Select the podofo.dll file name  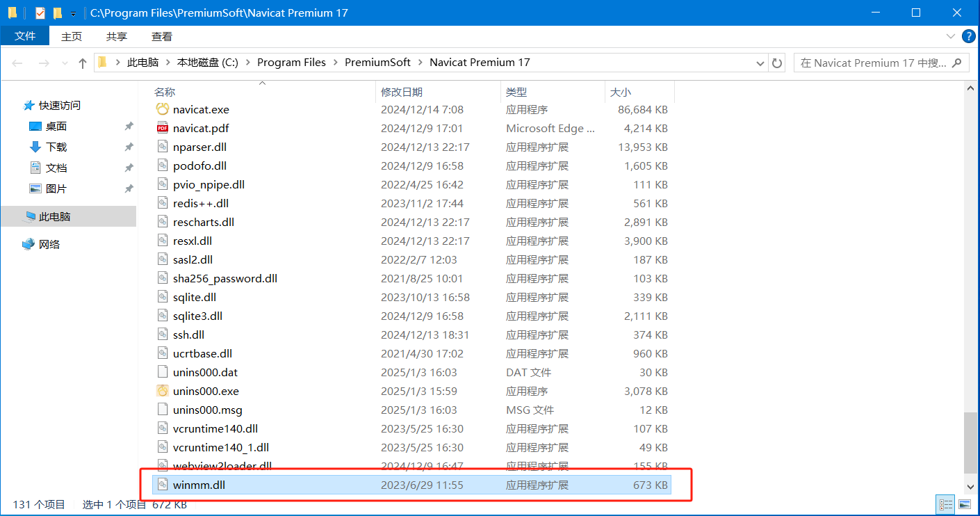tap(200, 166)
